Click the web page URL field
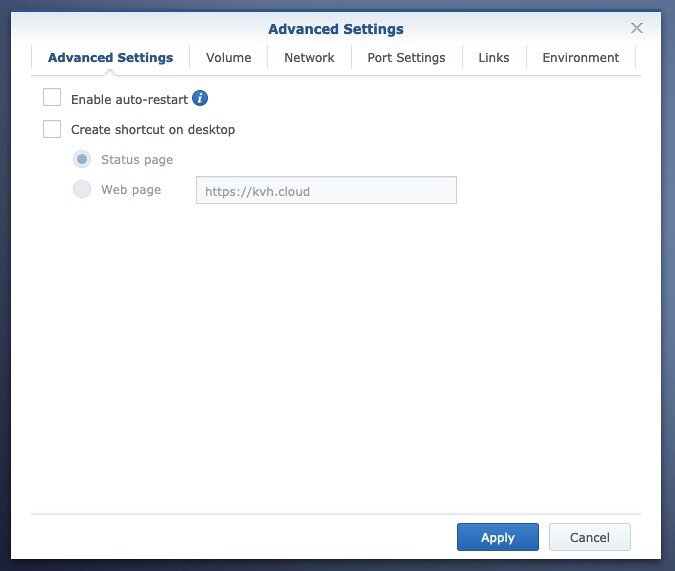The image size is (675, 571). click(326, 190)
